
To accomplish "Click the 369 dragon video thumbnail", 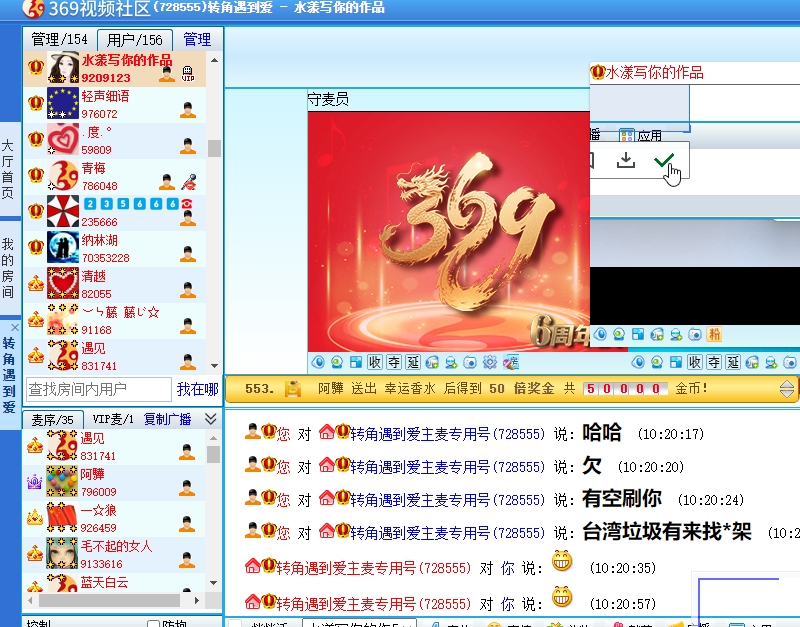I will pyautogui.click(x=449, y=231).
